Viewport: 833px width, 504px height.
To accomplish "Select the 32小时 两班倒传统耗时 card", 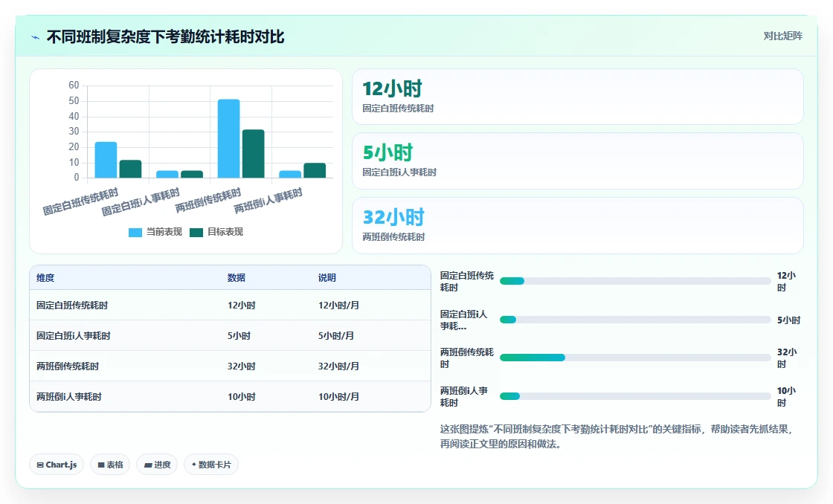I will (577, 226).
